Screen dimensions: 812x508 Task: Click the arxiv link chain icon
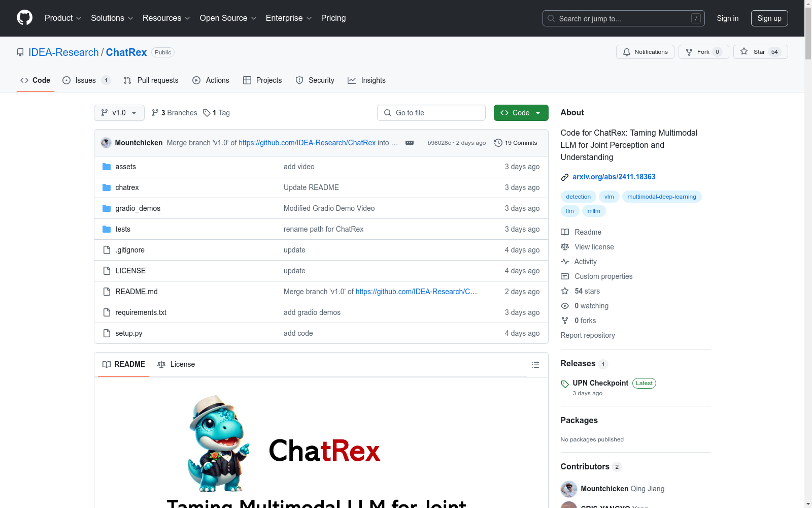(x=565, y=177)
